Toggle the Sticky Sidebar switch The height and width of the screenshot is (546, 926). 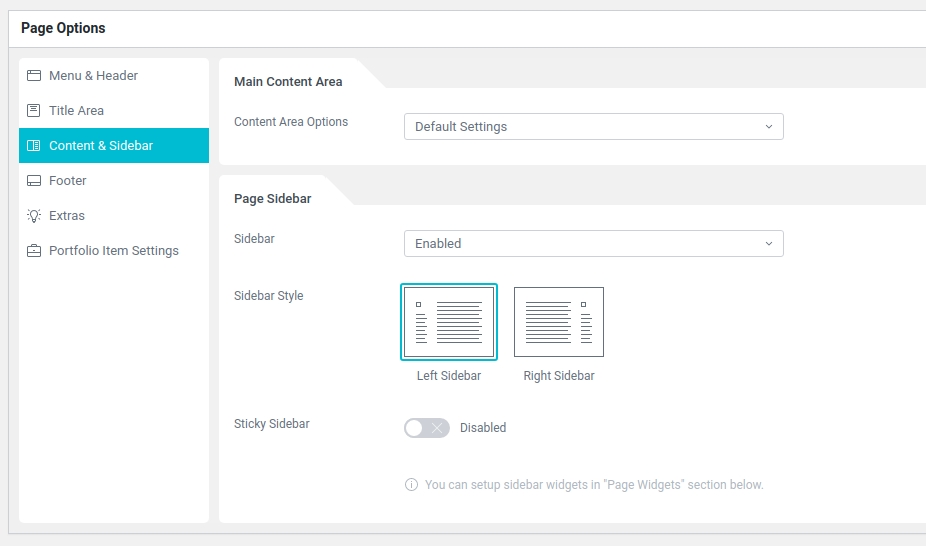tap(426, 428)
